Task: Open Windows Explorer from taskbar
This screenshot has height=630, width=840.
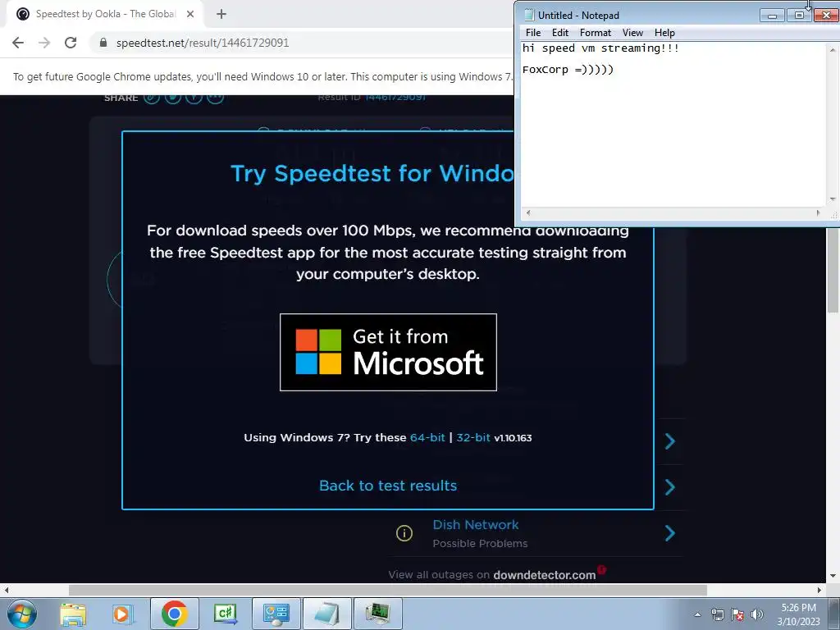Action: tap(73, 614)
